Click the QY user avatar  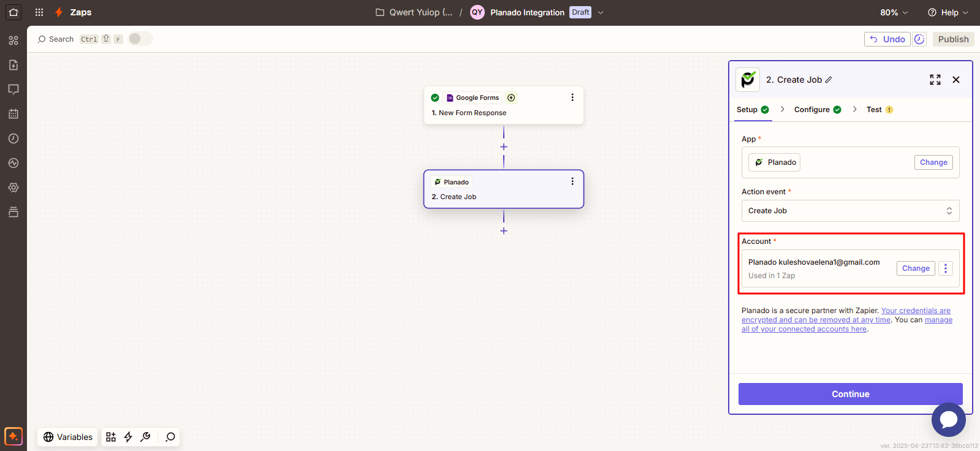pyautogui.click(x=477, y=12)
